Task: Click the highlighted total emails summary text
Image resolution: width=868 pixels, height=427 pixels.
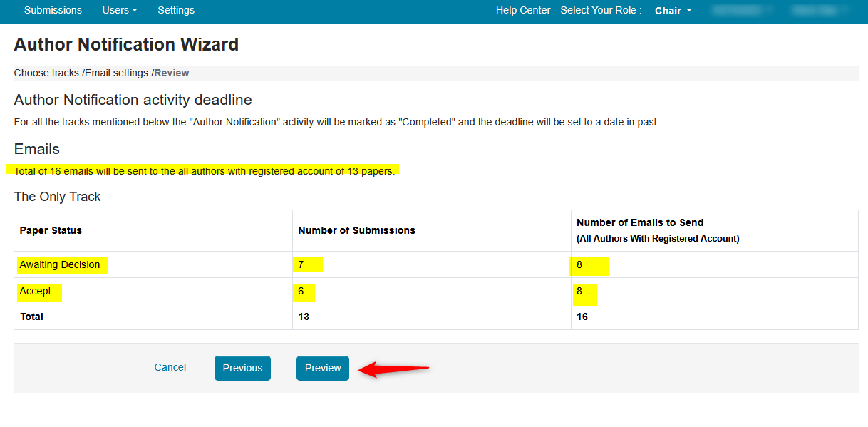Action: 202,170
